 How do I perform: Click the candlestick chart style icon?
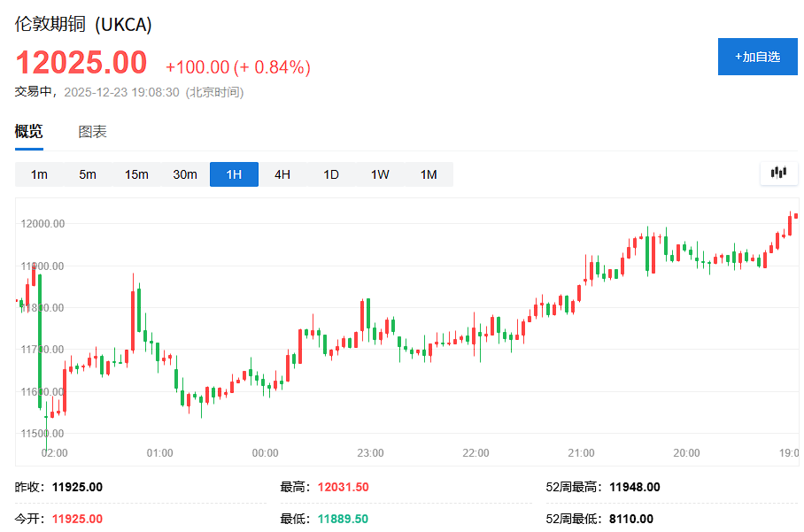click(778, 173)
